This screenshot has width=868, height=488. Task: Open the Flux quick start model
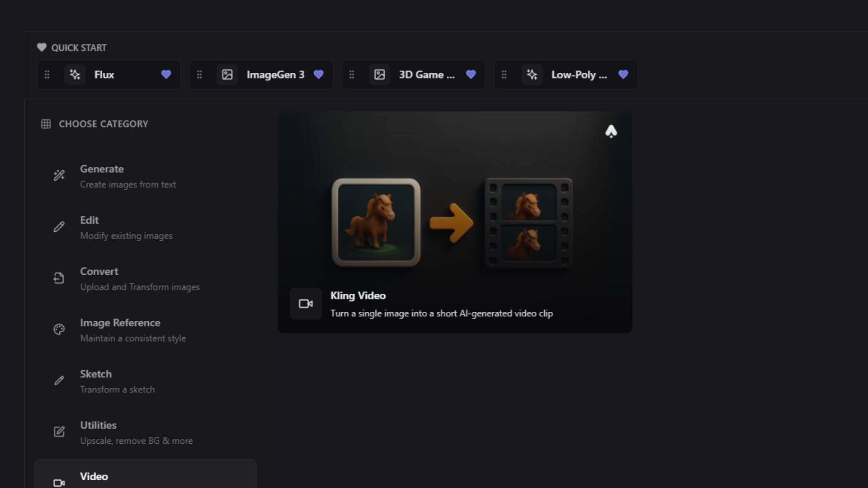108,75
